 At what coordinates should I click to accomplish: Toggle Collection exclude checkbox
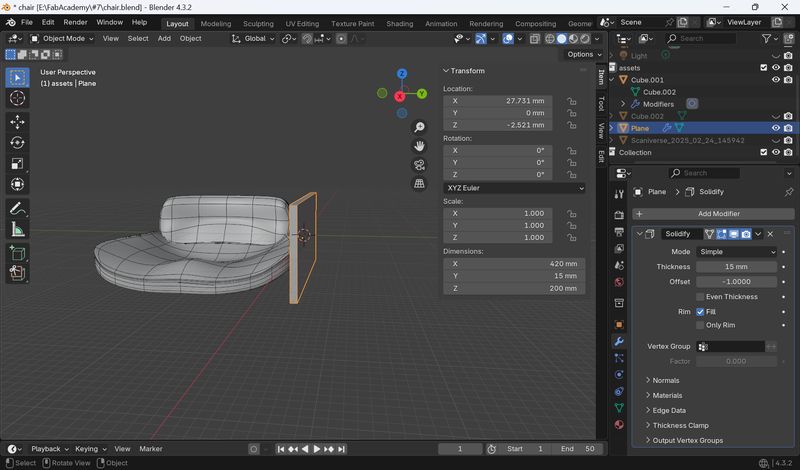pos(764,152)
